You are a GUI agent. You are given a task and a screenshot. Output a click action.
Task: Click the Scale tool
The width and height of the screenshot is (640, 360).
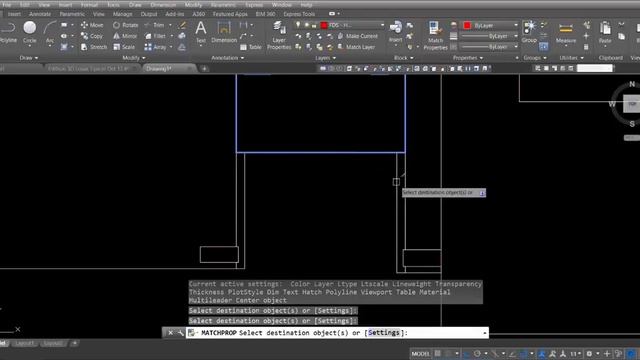pos(124,47)
